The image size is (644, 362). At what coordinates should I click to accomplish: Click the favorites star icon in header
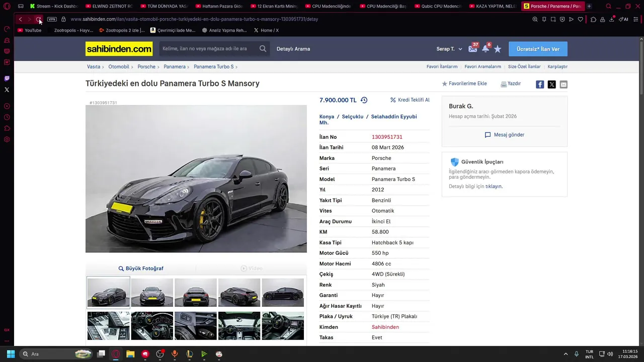[498, 49]
